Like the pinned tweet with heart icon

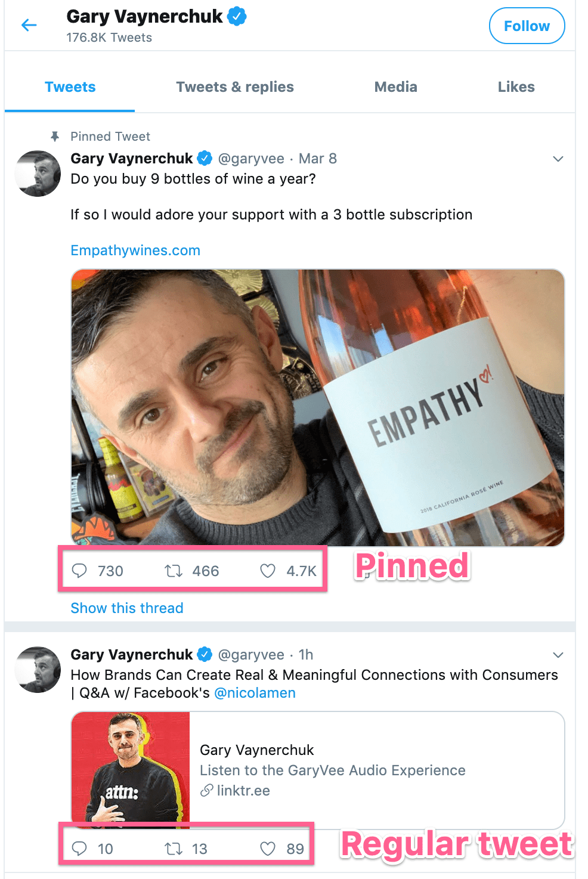268,571
